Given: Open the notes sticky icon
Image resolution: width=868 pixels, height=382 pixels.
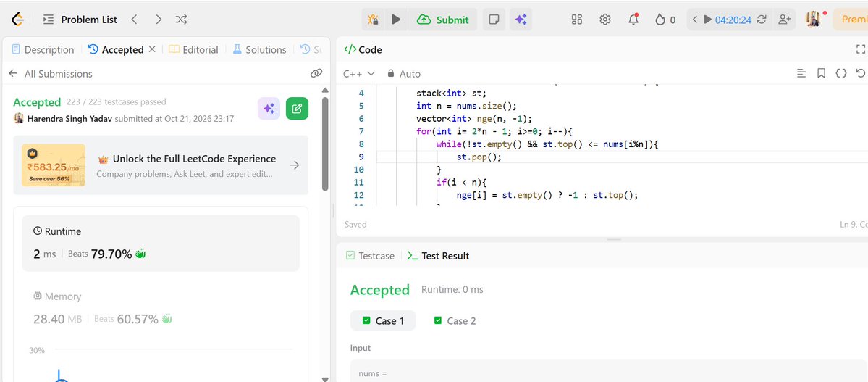Looking at the screenshot, I should click(x=494, y=20).
